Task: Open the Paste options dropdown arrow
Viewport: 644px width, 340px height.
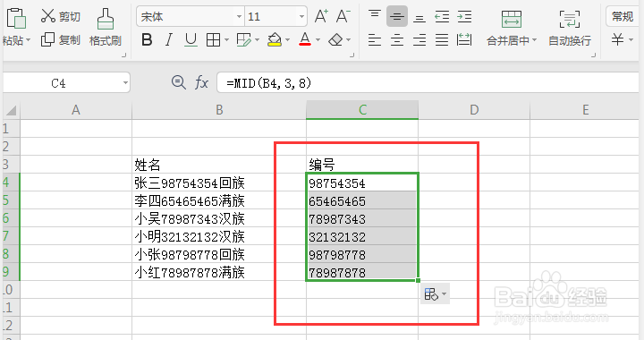Action: tap(28, 40)
